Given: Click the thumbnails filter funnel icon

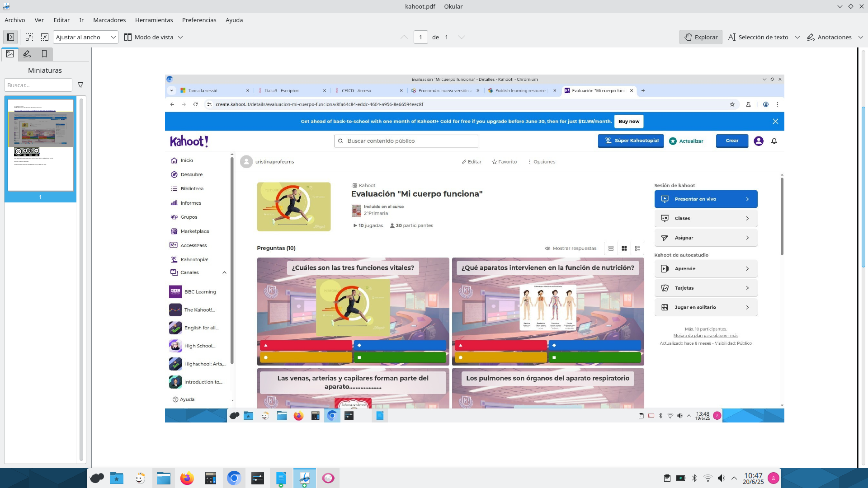Looking at the screenshot, I should tap(80, 85).
